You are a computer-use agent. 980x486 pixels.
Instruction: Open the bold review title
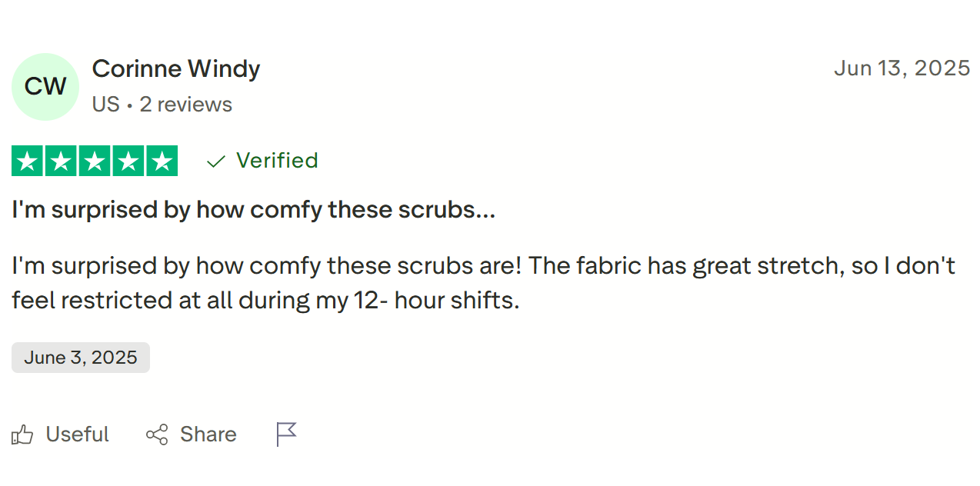[x=253, y=210]
